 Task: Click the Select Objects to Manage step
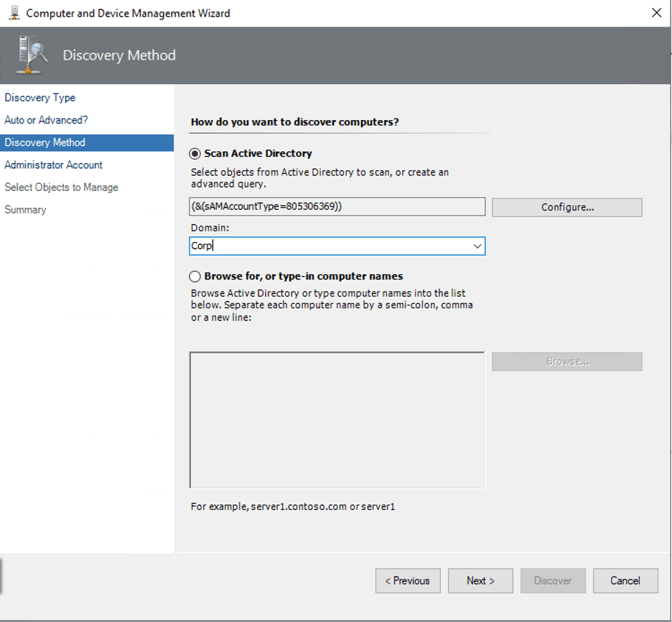point(61,187)
